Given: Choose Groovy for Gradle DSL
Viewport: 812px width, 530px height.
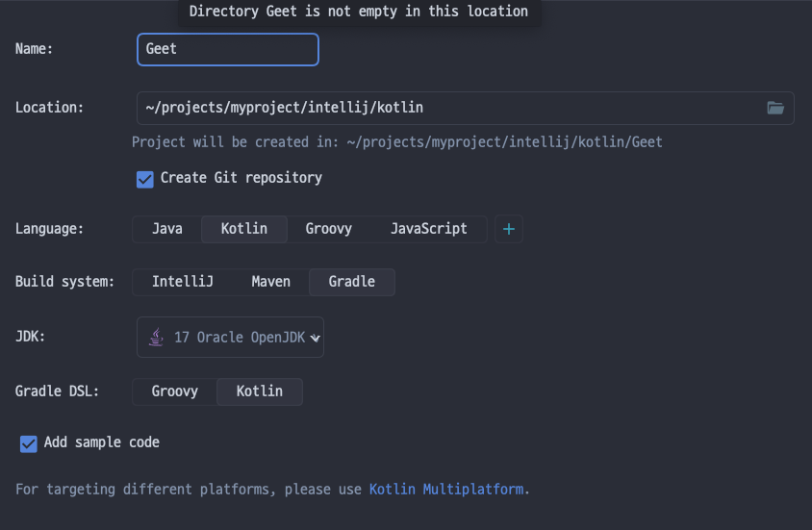Looking at the screenshot, I should pos(174,391).
